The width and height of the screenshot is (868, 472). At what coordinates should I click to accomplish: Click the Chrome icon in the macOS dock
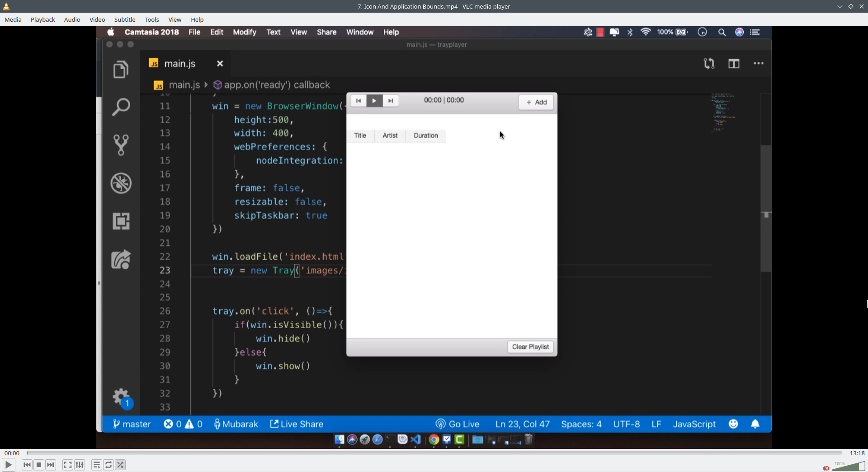[x=434, y=439]
